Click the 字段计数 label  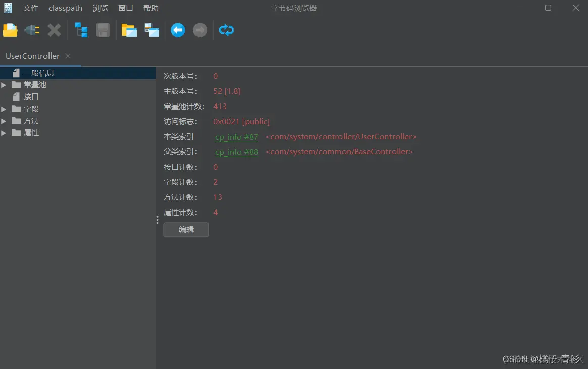[x=180, y=182]
